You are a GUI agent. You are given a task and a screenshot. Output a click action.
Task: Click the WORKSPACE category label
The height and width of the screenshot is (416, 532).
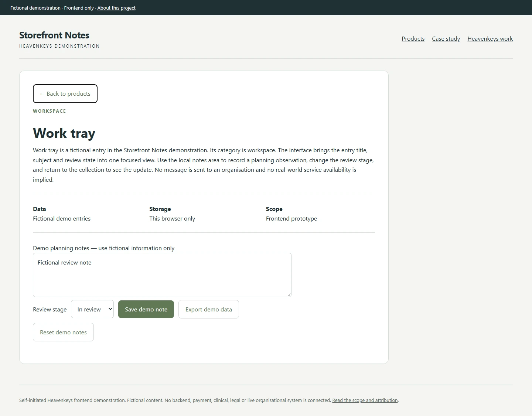50,111
